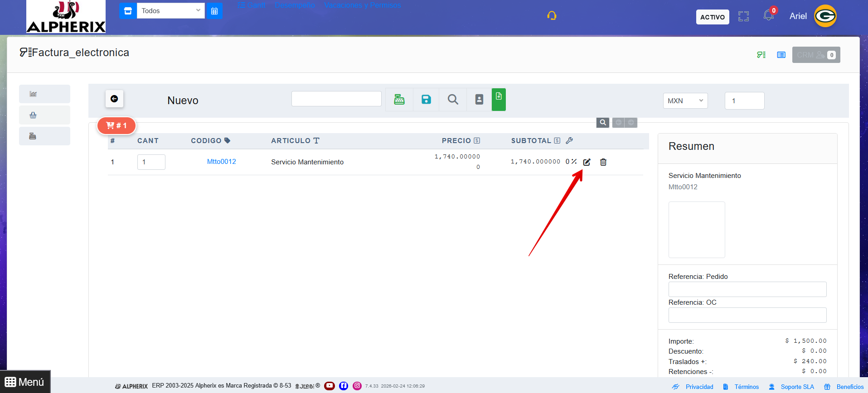Open the notifications bell

(768, 16)
